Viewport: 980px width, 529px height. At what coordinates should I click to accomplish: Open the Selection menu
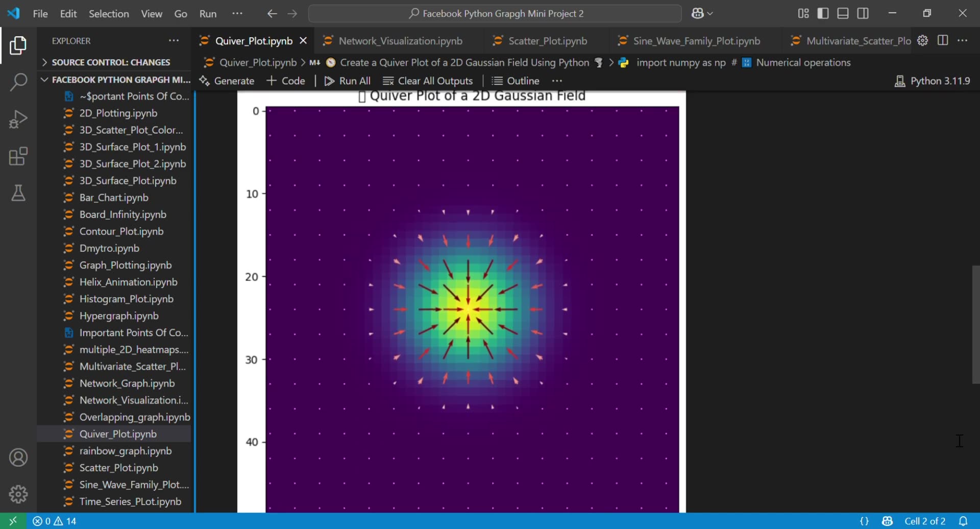point(109,14)
